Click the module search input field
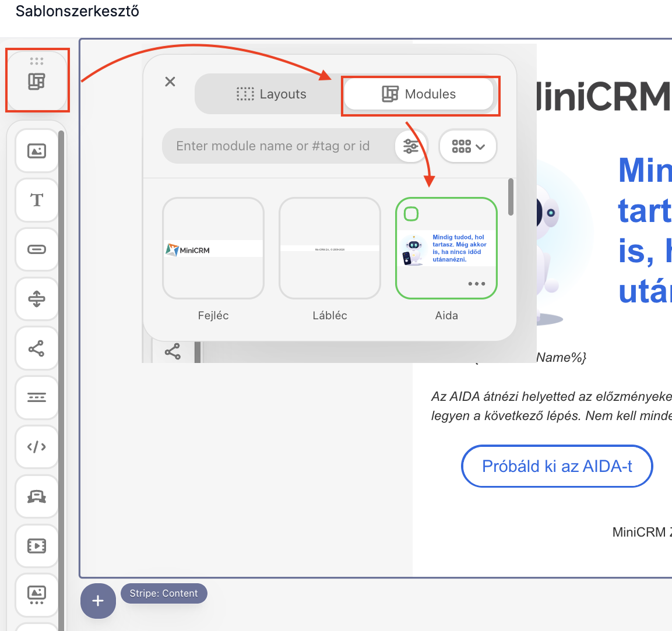Screen dimensions: 672x631 [x=279, y=146]
